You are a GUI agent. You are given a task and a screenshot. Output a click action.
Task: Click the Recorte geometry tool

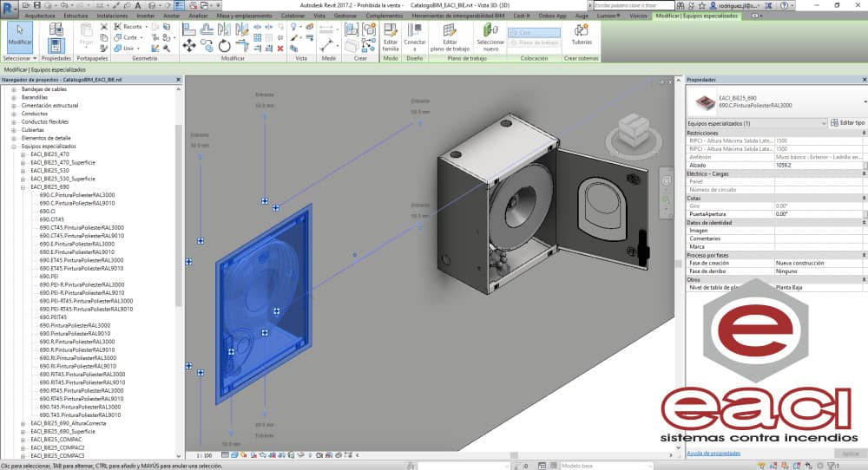click(131, 27)
